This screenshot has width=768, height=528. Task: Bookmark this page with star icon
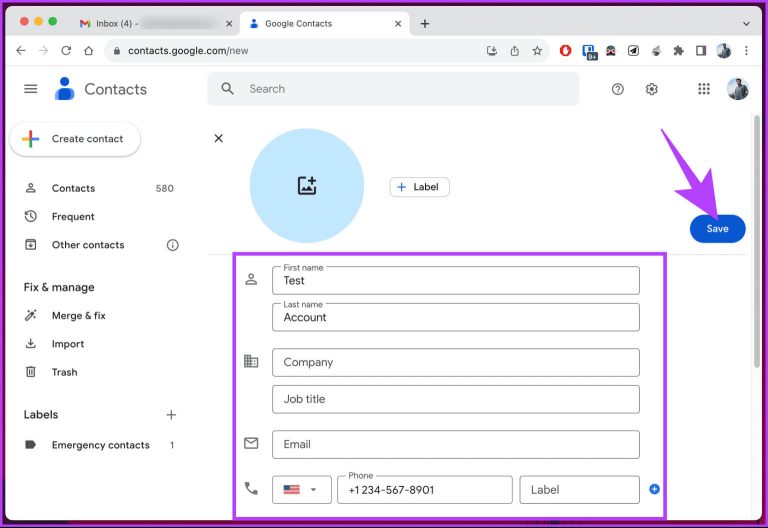point(537,51)
